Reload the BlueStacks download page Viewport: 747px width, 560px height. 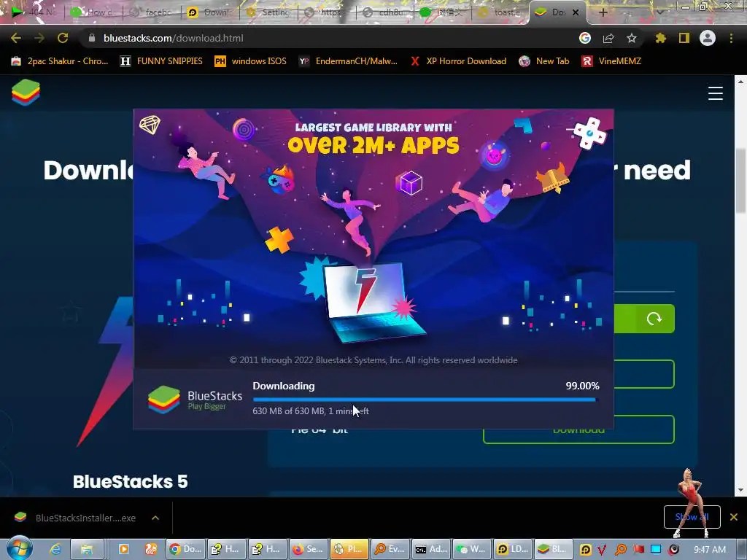[63, 38]
